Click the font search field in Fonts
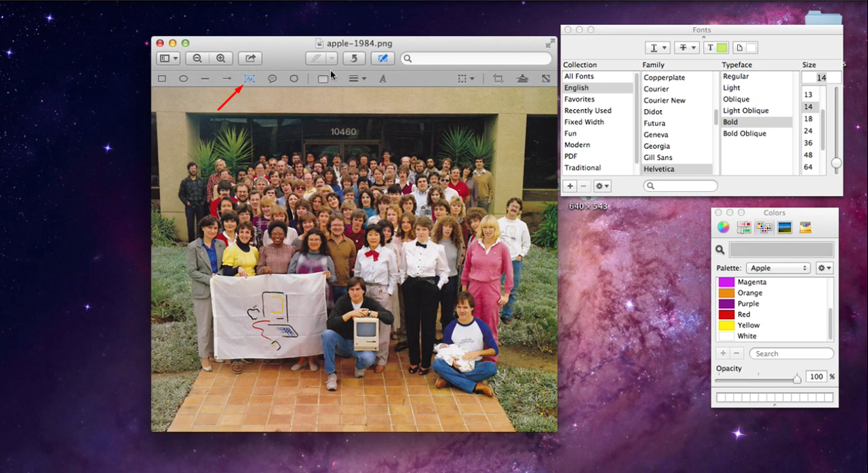The width and height of the screenshot is (868, 473). pos(680,186)
